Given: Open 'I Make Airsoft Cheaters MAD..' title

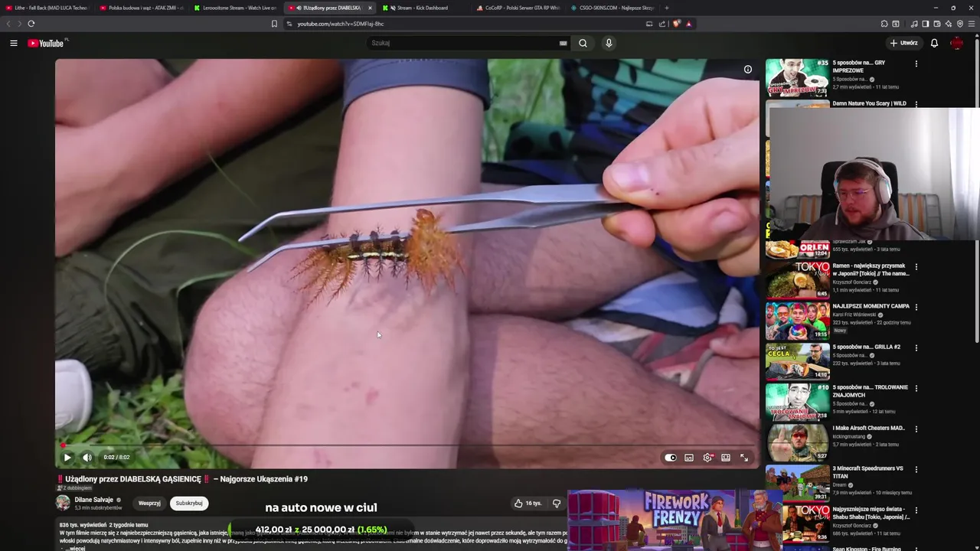Looking at the screenshot, I should (x=868, y=428).
